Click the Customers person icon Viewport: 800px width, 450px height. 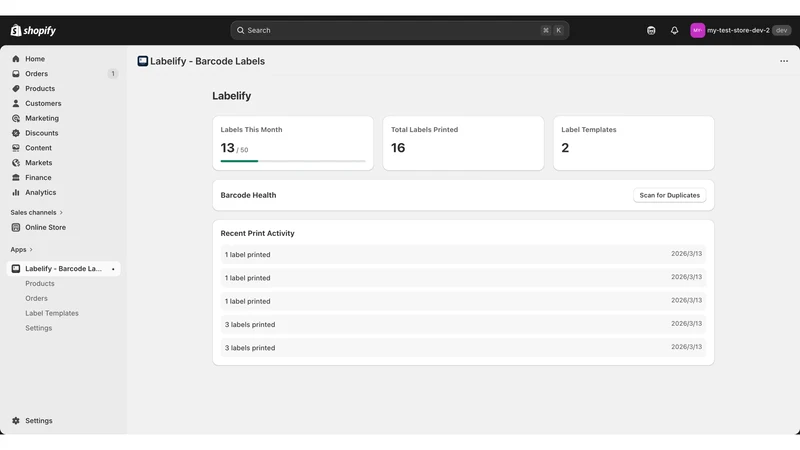click(16, 103)
